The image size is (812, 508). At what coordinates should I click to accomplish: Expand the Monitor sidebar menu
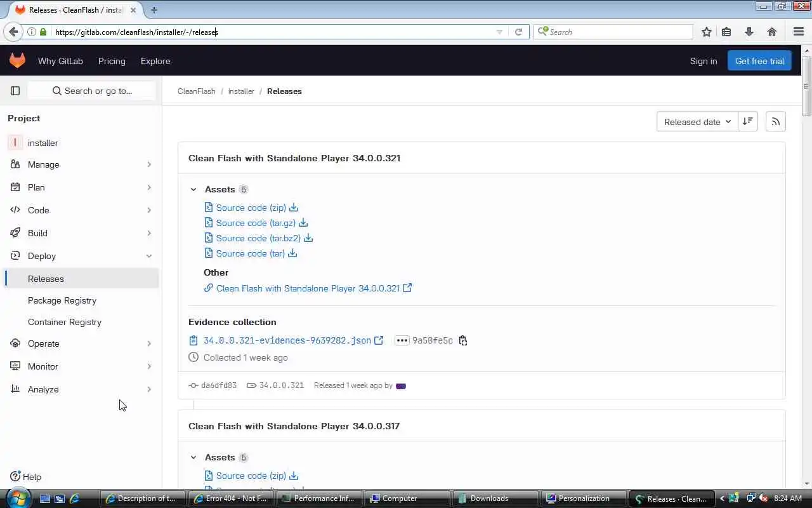click(81, 366)
